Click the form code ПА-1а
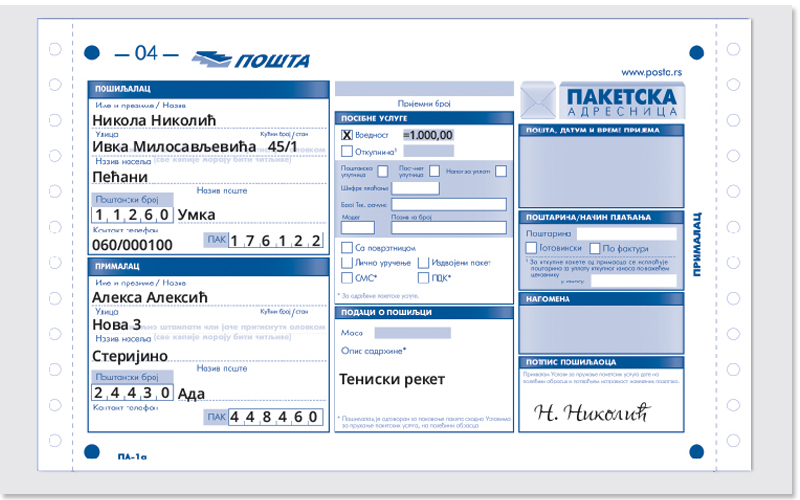The height and width of the screenshot is (500, 800). point(132,457)
